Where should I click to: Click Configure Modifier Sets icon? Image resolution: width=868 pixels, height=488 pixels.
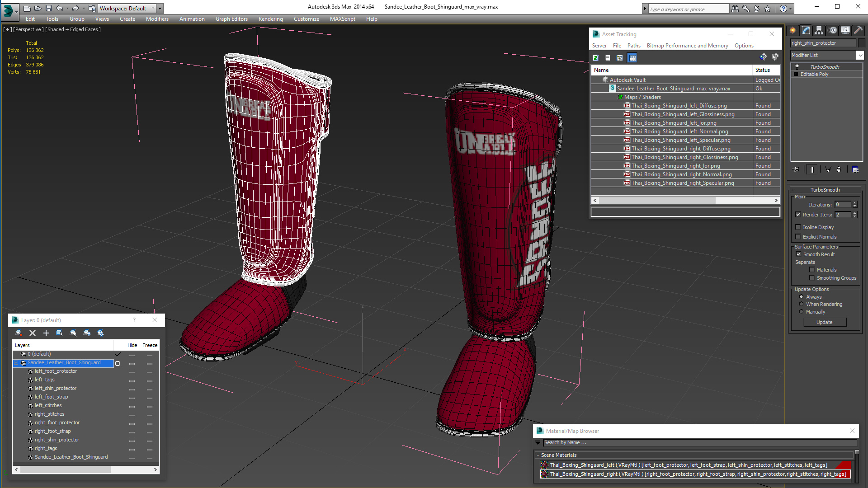click(x=855, y=169)
